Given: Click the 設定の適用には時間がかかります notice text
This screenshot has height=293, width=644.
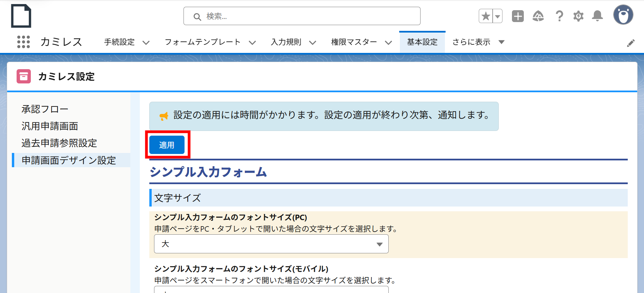Looking at the screenshot, I should 332,115.
